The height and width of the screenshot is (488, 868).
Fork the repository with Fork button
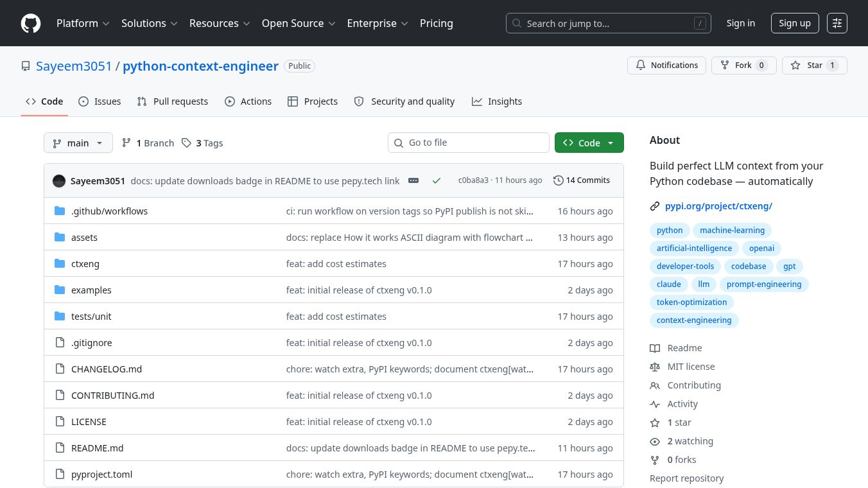tap(744, 65)
